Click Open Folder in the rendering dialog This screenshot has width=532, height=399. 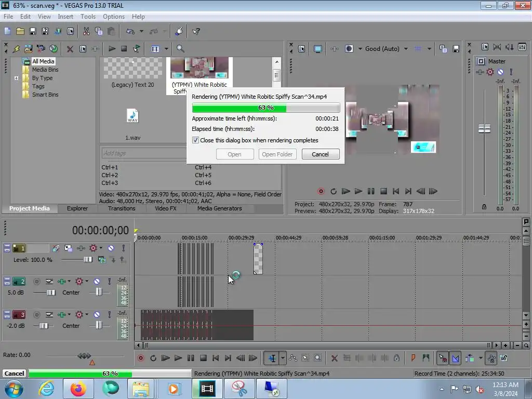click(x=277, y=154)
